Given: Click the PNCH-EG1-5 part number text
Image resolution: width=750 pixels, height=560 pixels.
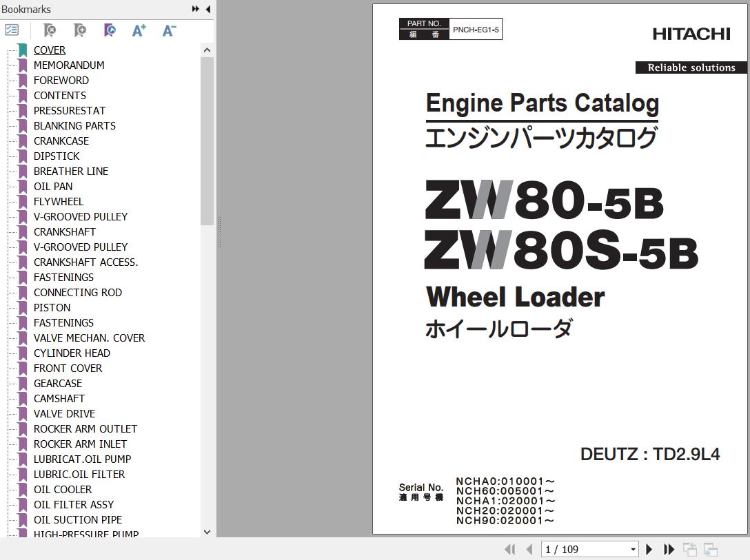Looking at the screenshot, I should (476, 30).
